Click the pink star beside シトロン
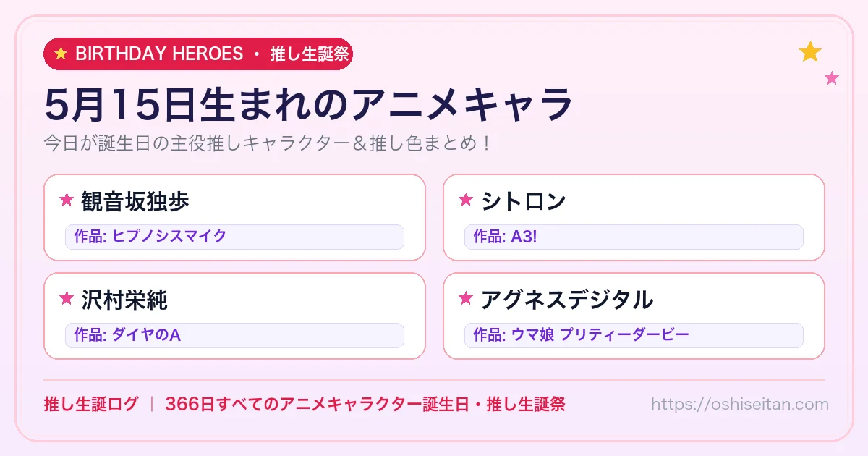Image resolution: width=868 pixels, height=456 pixels. click(466, 200)
